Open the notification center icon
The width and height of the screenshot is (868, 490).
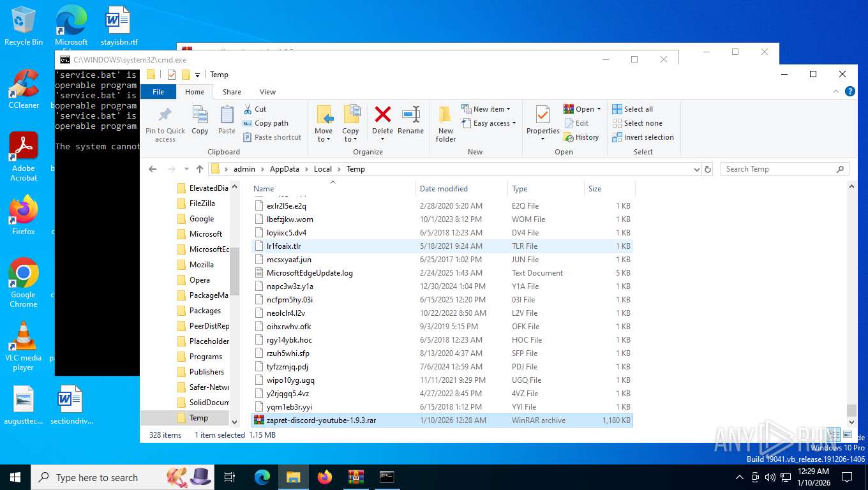(846, 477)
